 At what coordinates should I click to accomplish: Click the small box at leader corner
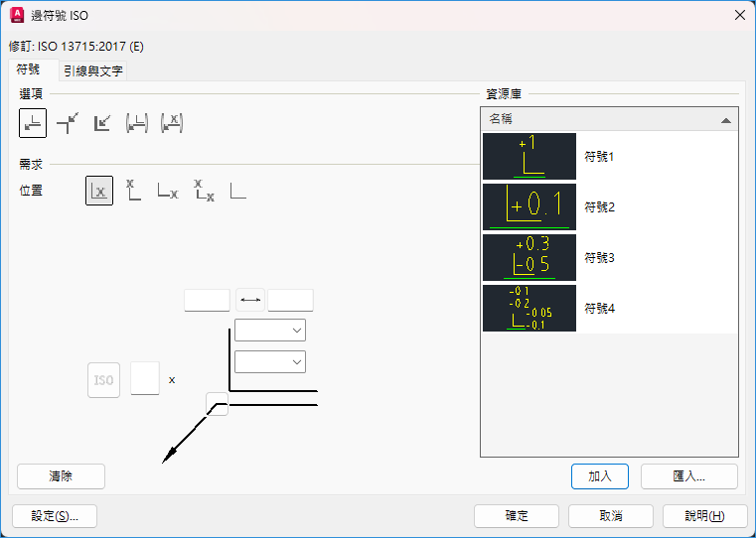click(x=217, y=404)
